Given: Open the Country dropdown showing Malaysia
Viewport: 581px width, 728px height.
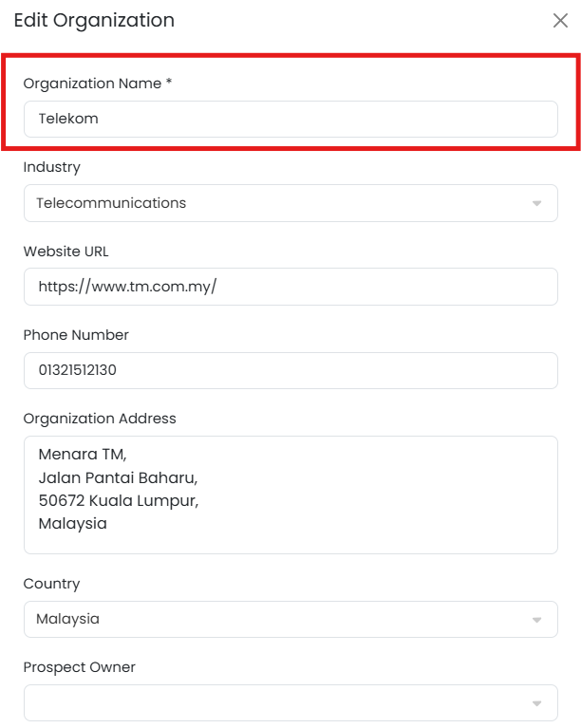Looking at the screenshot, I should (x=280, y=619).
